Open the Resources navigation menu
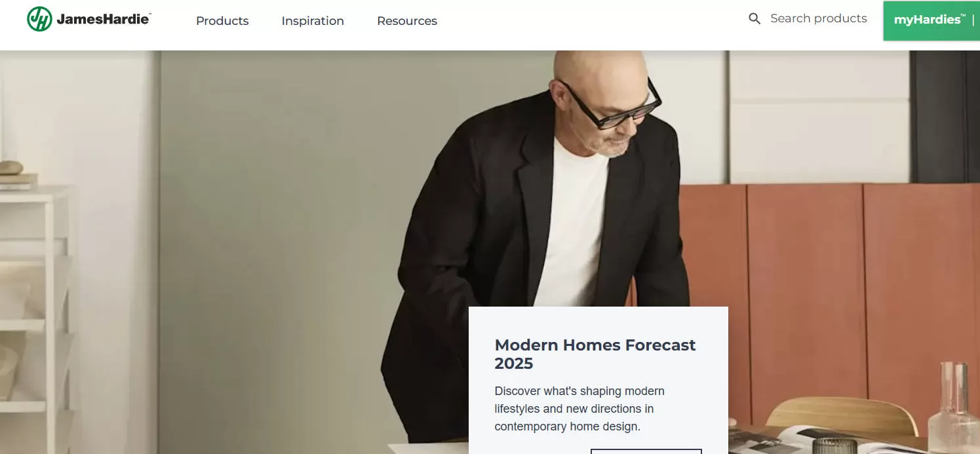This screenshot has height=454, width=980. point(407,21)
